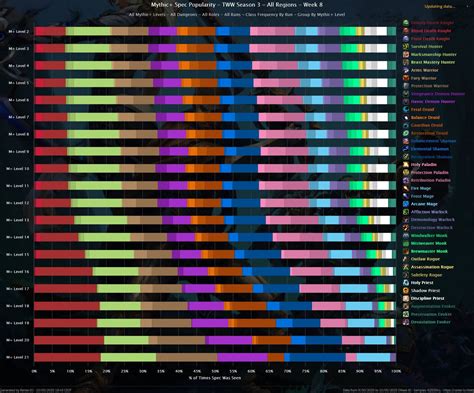Toggle the Arms Warrior legend icon
Viewport: 474px width, 393px height.
406,70
